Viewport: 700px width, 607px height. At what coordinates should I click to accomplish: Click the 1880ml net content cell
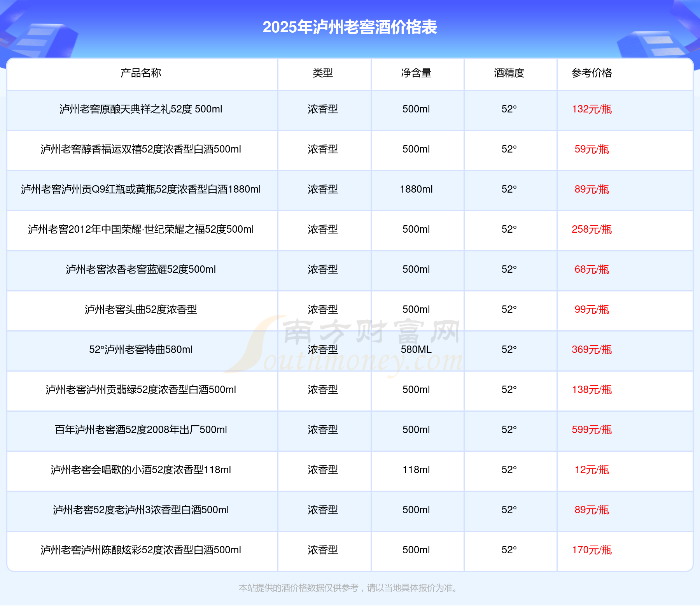(416, 189)
